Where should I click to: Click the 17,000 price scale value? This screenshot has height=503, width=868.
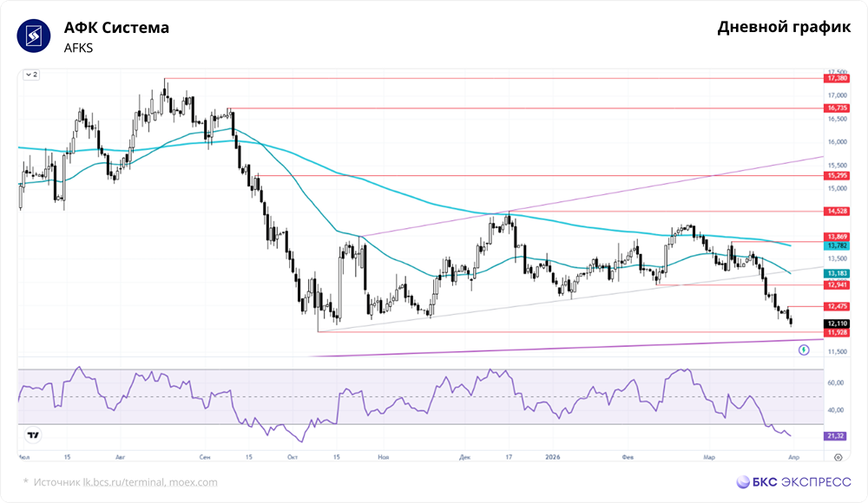838,95
